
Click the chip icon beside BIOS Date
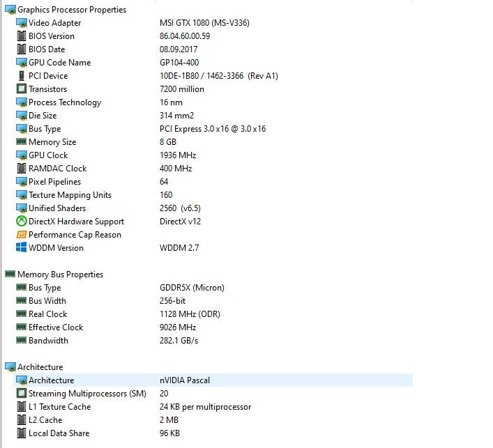click(x=22, y=49)
